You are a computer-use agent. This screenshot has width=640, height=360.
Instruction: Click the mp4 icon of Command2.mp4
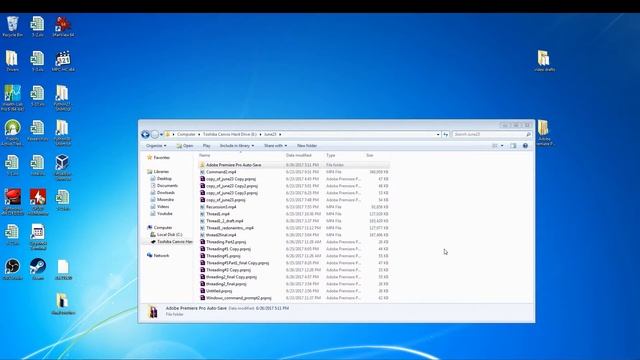[202, 172]
